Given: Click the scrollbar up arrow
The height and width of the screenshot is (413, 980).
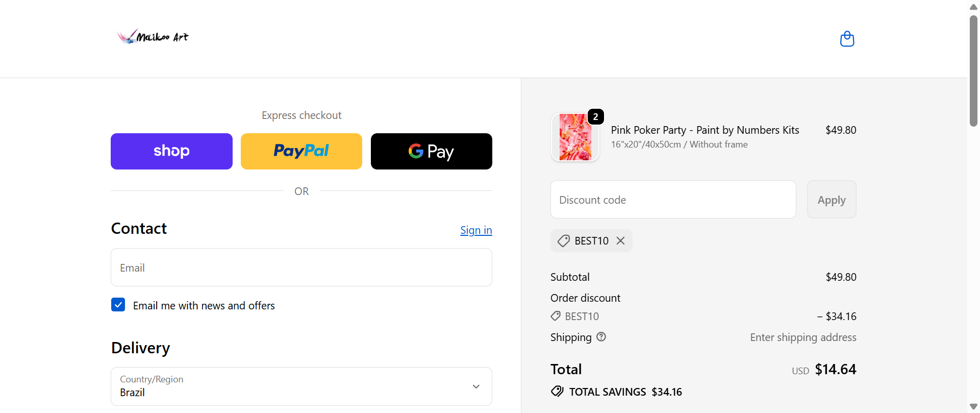Looking at the screenshot, I should point(973,7).
